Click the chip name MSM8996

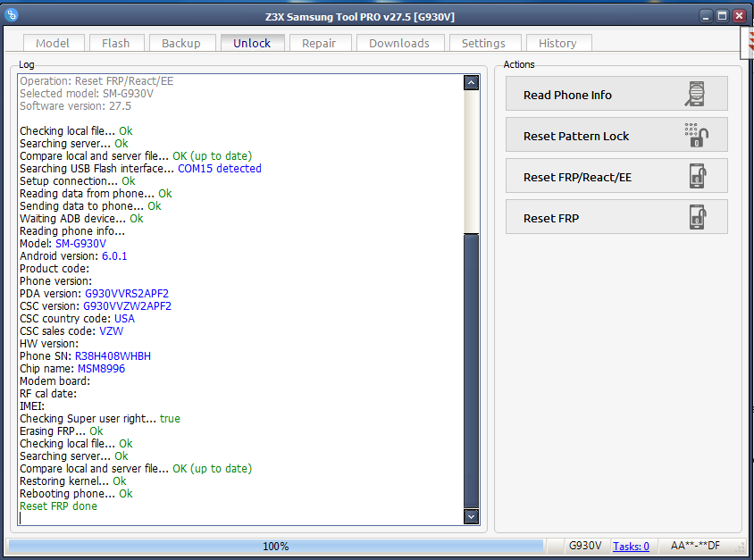102,369
